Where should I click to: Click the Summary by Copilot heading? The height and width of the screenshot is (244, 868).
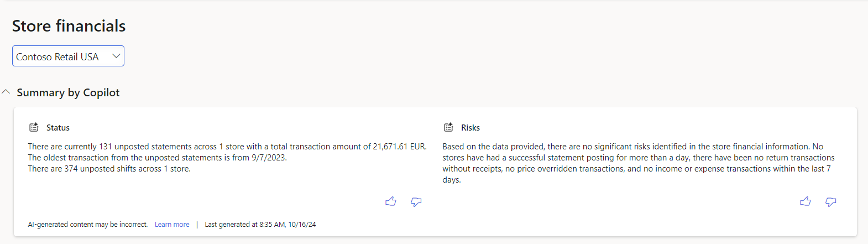pyautogui.click(x=68, y=92)
